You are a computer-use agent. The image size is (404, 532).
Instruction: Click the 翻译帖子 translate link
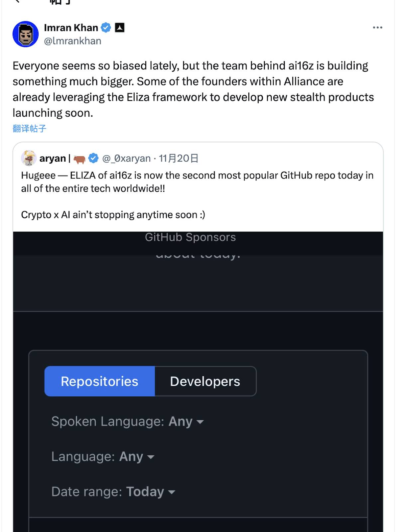pyautogui.click(x=30, y=129)
